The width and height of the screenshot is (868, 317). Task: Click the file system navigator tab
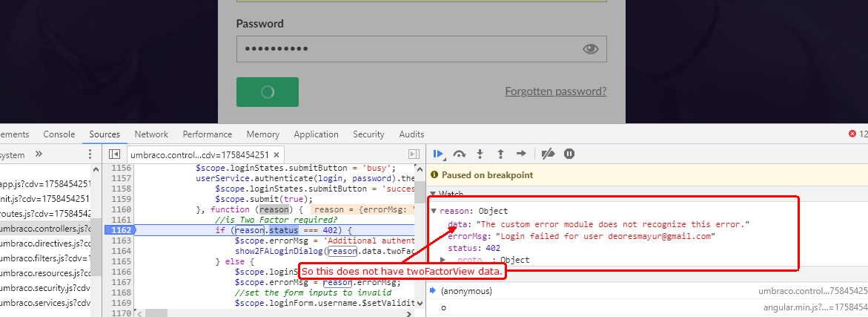(x=12, y=154)
